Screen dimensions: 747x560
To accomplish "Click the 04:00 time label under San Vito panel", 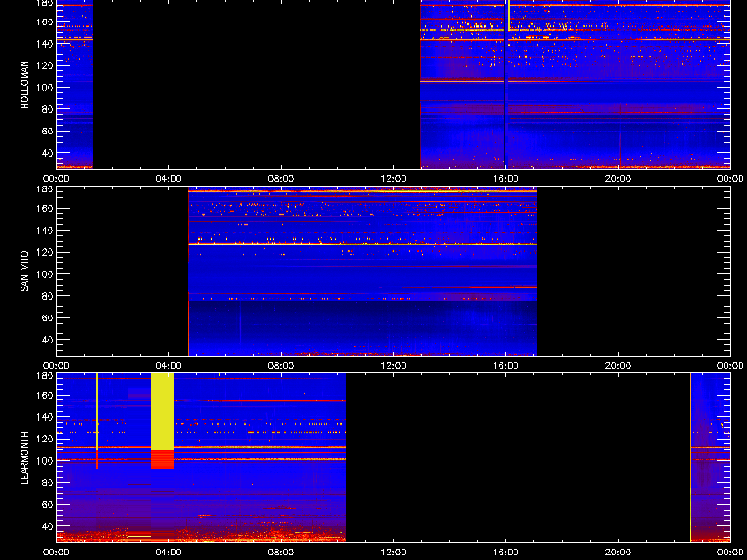I will click(x=169, y=366).
